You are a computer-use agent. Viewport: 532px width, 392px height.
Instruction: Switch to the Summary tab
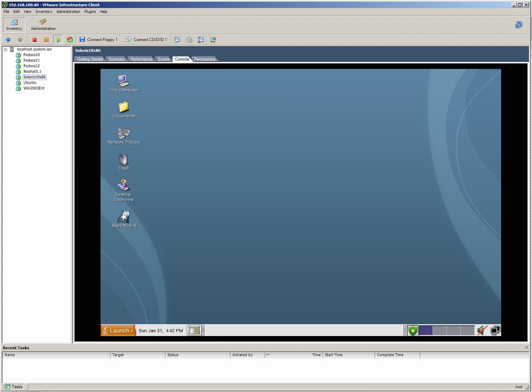click(116, 59)
